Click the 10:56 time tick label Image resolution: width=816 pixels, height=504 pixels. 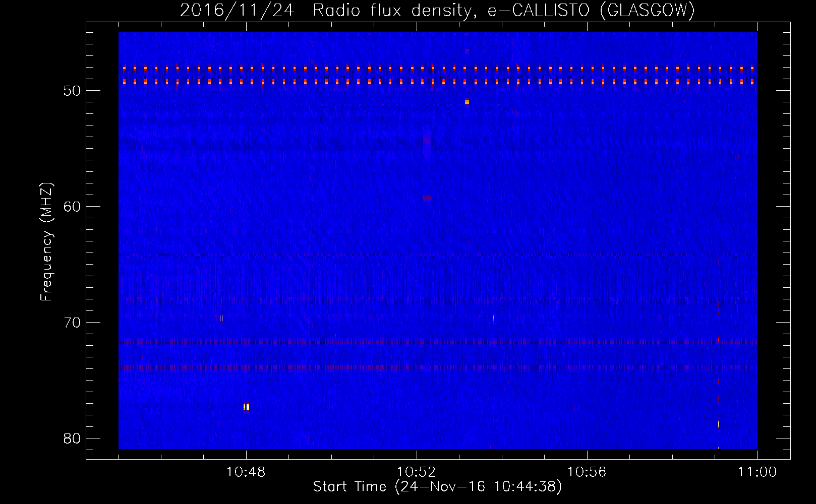[x=587, y=472]
